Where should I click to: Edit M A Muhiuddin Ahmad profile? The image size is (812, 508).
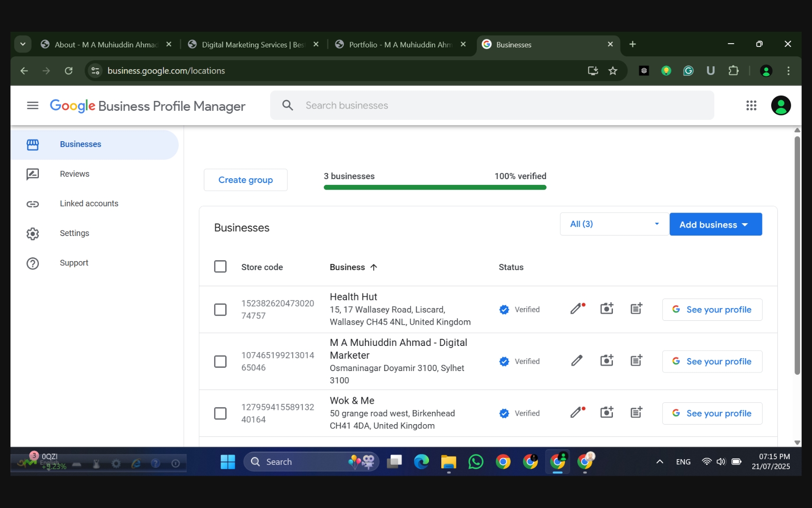577,361
